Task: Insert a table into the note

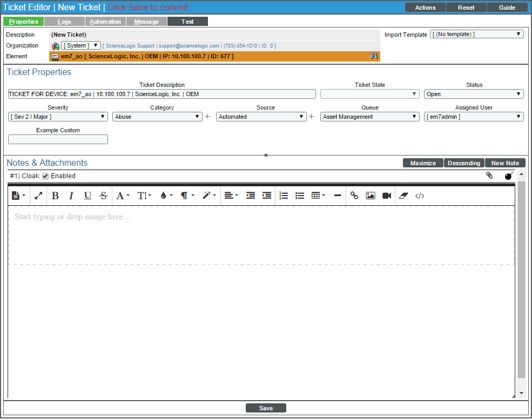Action: pos(316,195)
